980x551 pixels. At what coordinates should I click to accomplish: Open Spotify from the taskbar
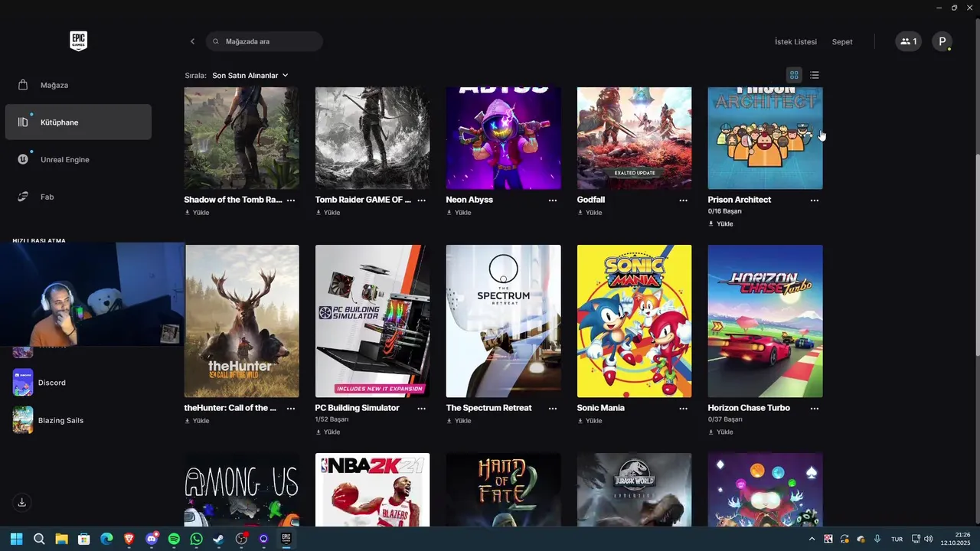click(174, 539)
